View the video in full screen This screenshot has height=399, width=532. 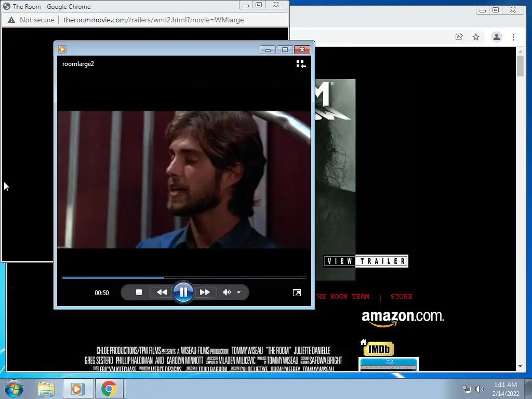297,292
